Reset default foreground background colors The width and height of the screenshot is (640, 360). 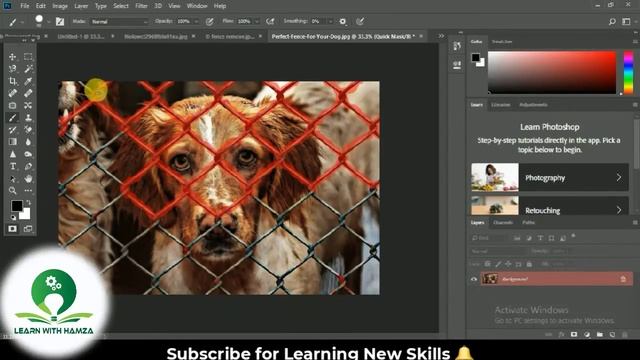(x=13, y=218)
